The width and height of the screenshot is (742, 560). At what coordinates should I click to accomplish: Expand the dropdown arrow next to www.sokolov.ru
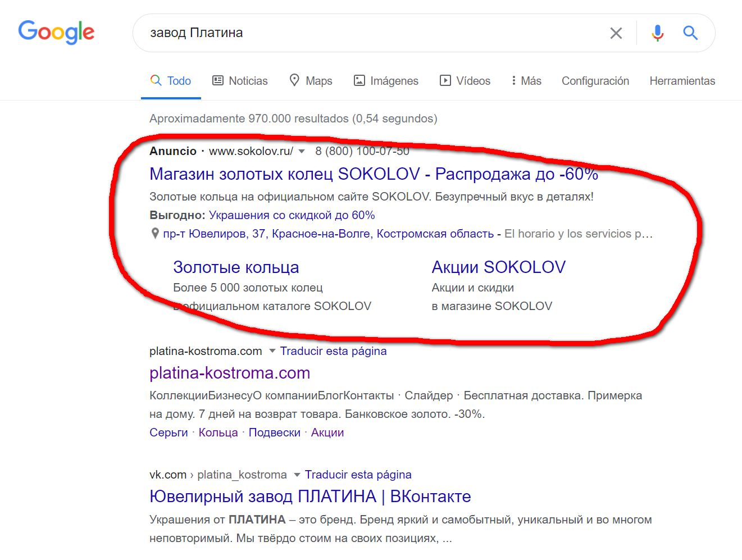coord(302,152)
